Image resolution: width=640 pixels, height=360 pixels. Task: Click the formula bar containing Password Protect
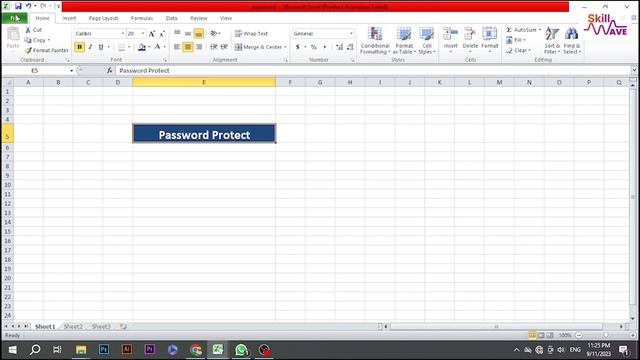pos(372,71)
